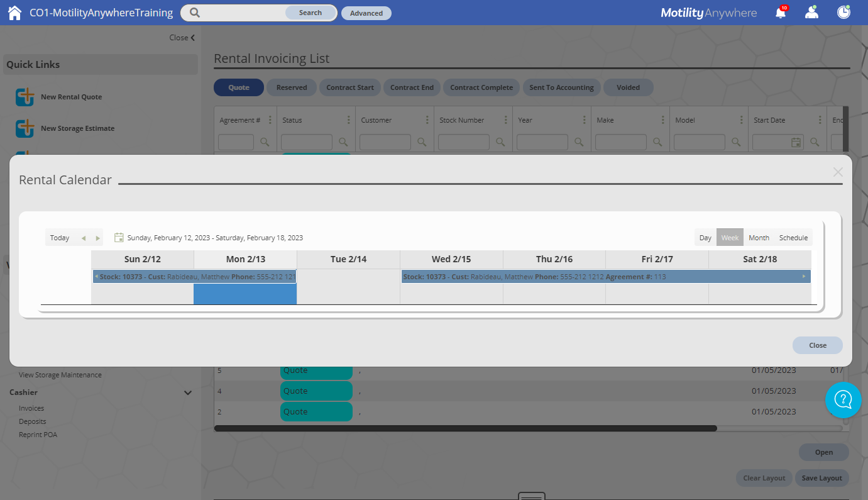Select the Contract End filter

(412, 87)
